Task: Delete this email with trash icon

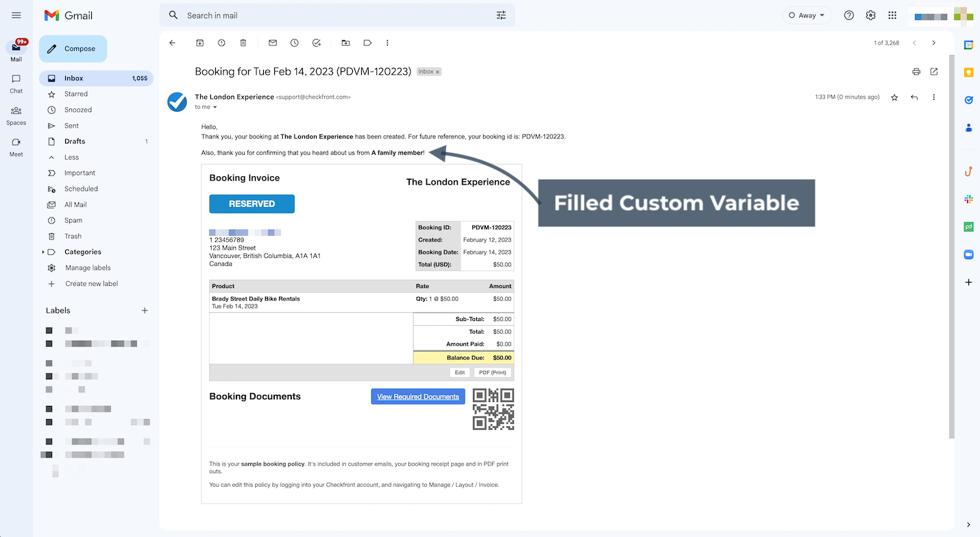Action: (243, 43)
